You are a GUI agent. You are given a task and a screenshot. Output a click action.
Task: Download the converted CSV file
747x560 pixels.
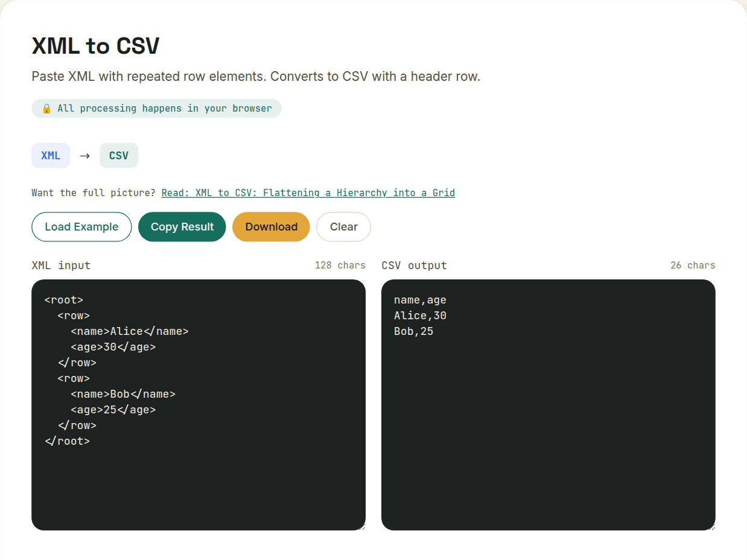(271, 227)
